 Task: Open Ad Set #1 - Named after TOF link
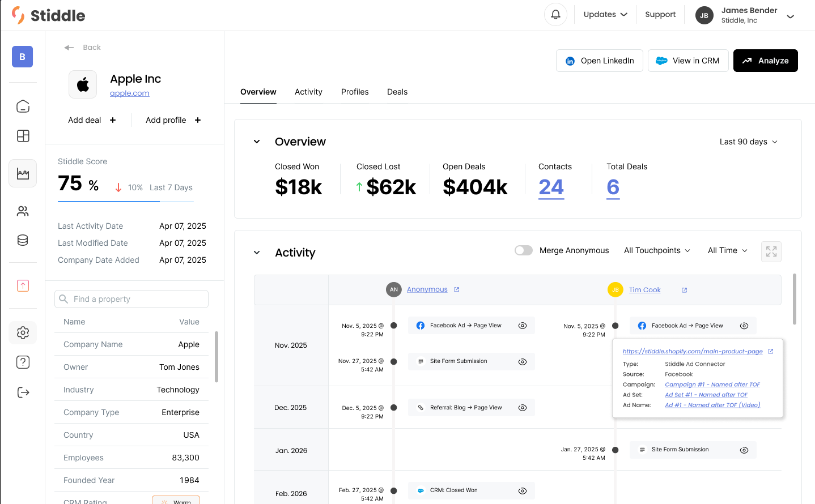pyautogui.click(x=706, y=395)
